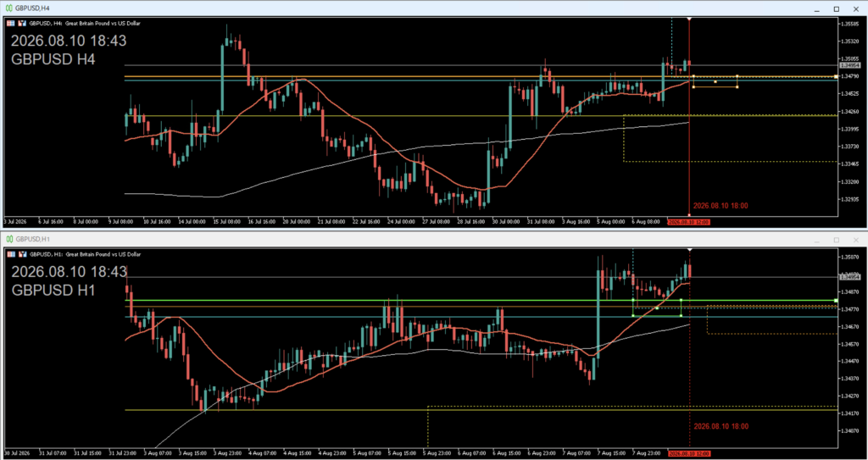
Task: Click the red 2026.08.10 12:00 date label in the H1 chart
Action: (688, 453)
